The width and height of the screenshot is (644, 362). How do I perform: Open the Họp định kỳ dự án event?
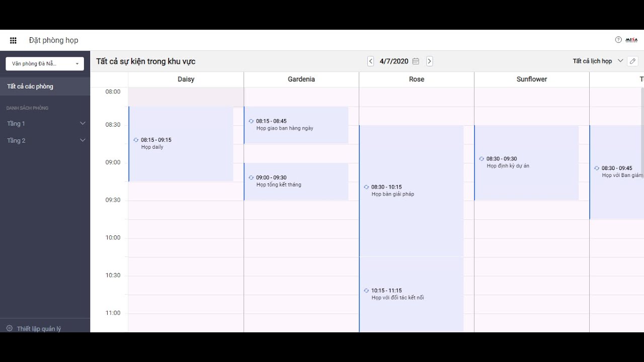527,163
